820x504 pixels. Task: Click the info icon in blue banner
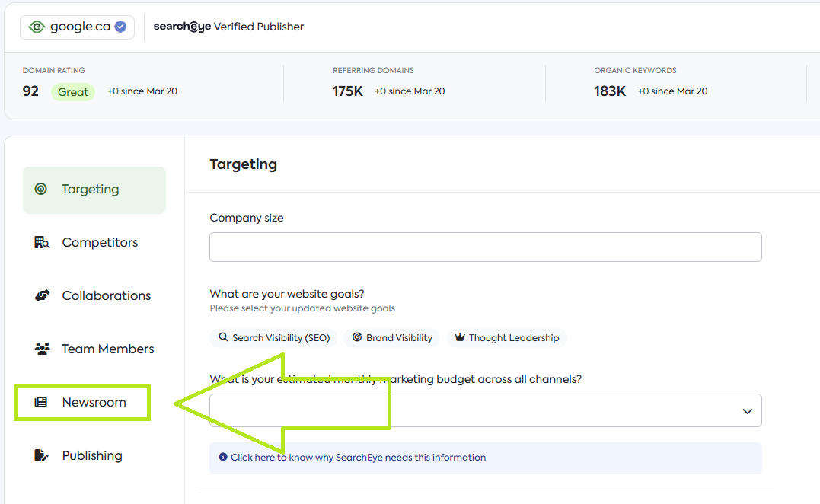pos(223,458)
